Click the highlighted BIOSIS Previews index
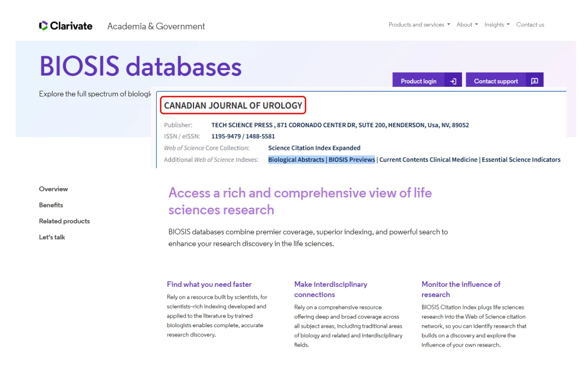 pyautogui.click(x=352, y=160)
